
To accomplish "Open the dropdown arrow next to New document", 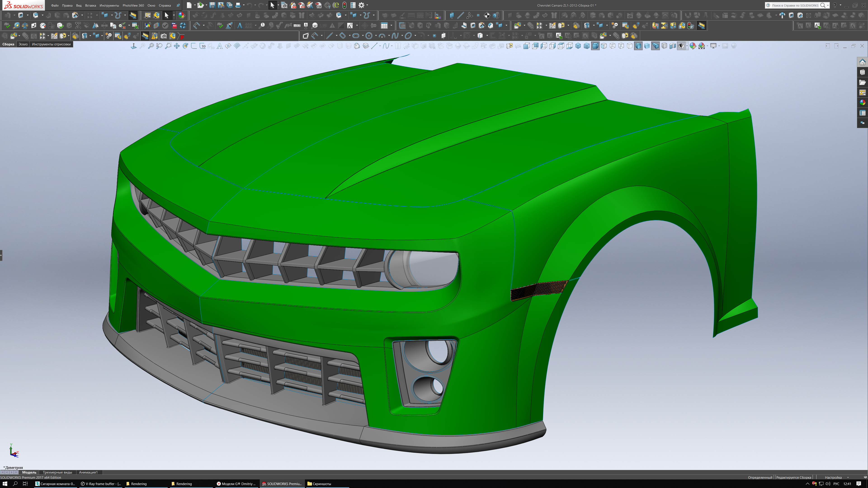I will [x=195, y=5].
